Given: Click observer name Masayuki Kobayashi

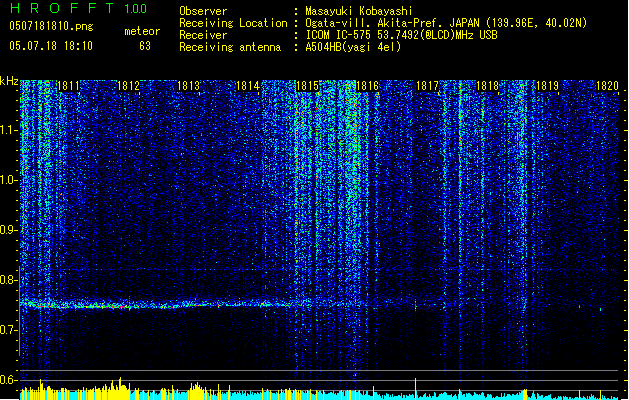Looking at the screenshot, I should [x=359, y=11].
